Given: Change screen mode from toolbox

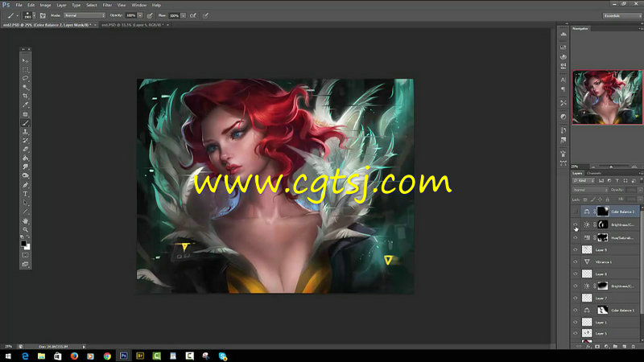Looking at the screenshot, I should pyautogui.click(x=26, y=265).
